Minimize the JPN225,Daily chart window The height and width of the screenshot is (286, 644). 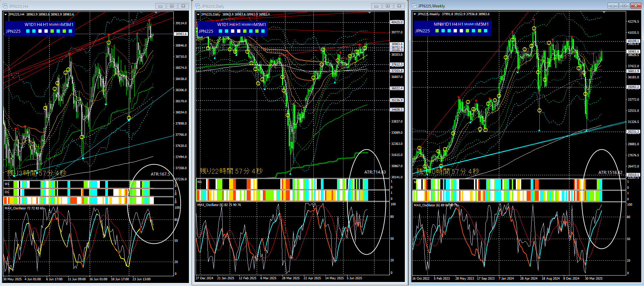pos(376,6)
